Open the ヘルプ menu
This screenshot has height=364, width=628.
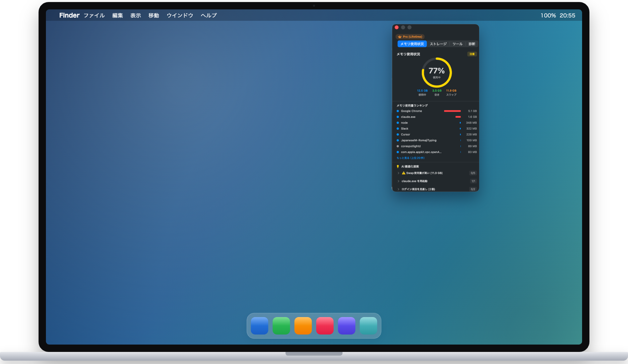coord(209,15)
